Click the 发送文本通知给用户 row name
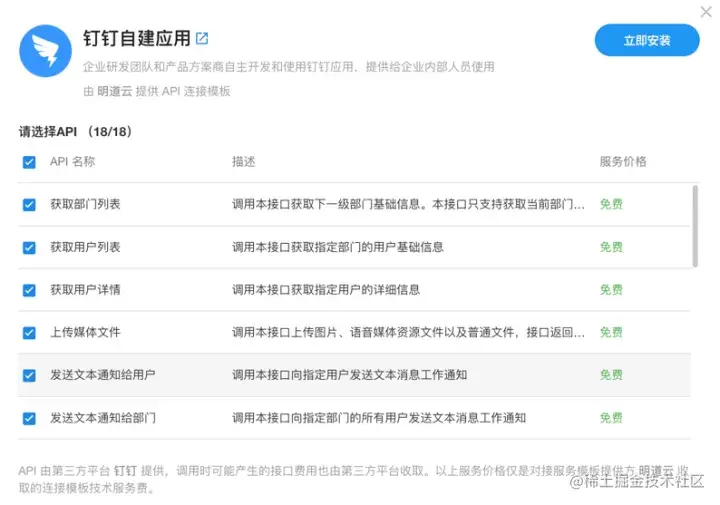720x505 pixels. click(103, 375)
